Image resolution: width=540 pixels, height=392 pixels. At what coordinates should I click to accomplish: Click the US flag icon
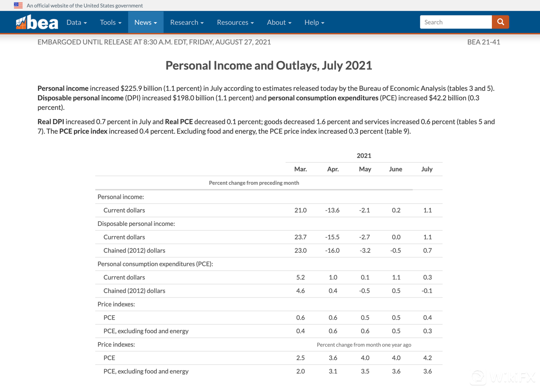click(18, 6)
